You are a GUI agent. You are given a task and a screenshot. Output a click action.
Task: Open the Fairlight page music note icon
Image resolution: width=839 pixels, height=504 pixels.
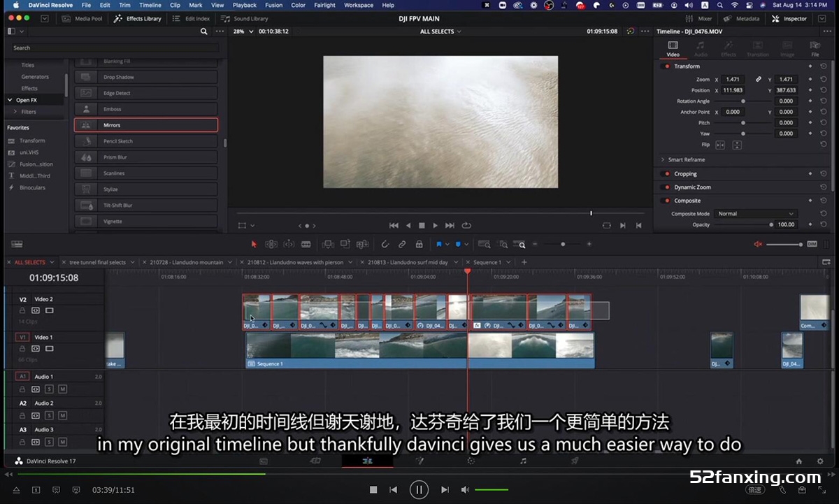pos(523,461)
